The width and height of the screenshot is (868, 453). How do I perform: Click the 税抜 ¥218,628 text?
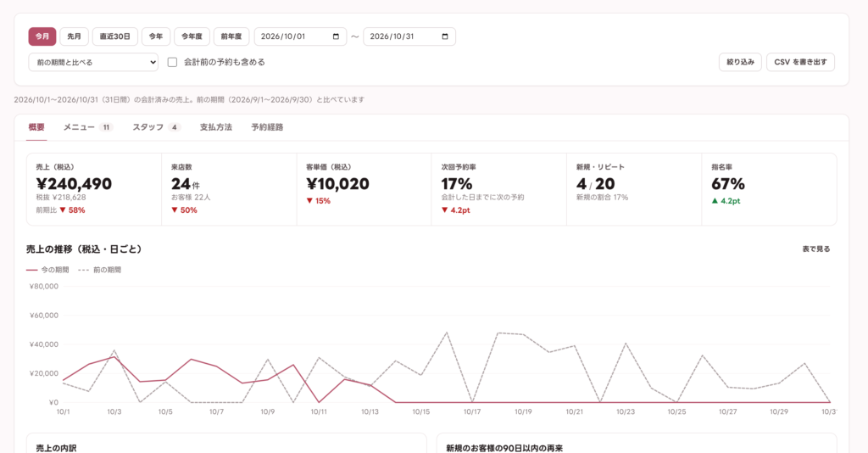pos(61,197)
